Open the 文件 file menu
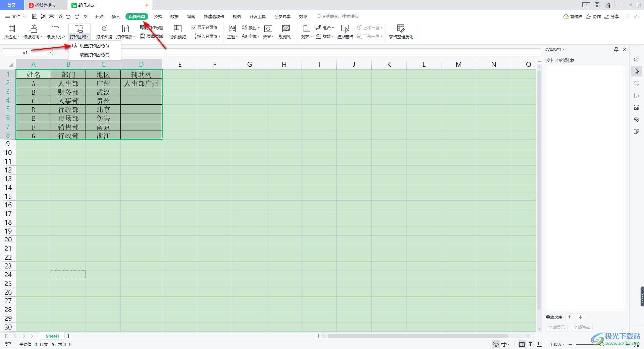 (15, 16)
